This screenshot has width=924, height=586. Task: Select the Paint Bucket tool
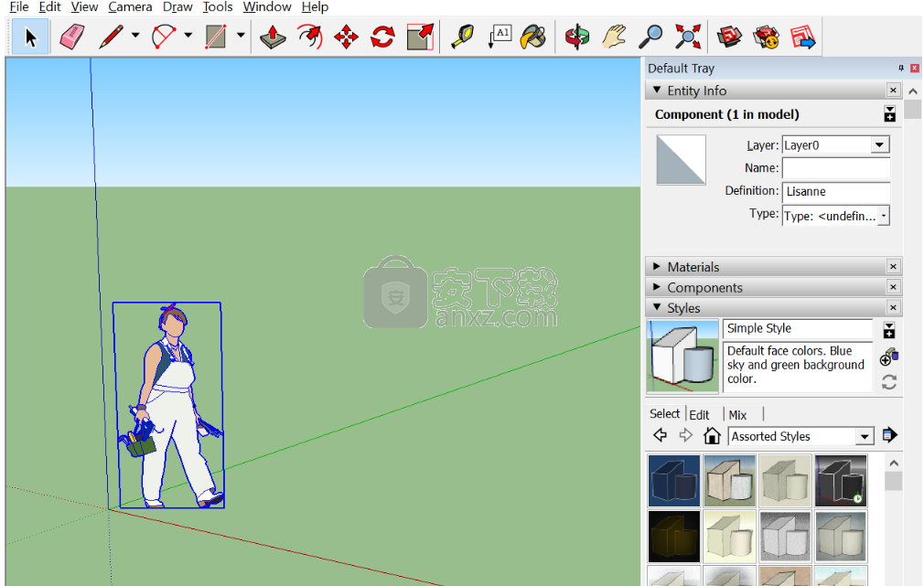(x=534, y=37)
